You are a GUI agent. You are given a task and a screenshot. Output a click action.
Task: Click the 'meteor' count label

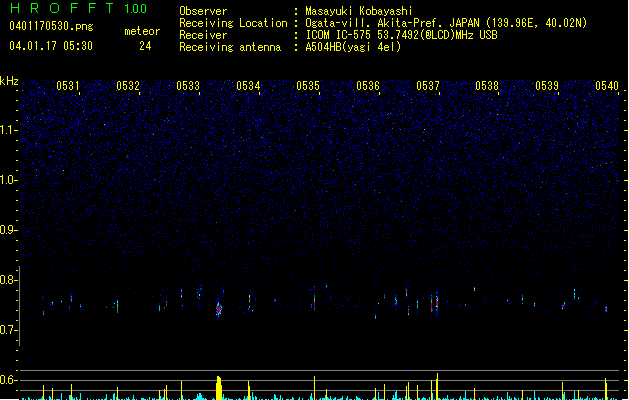pos(142,31)
